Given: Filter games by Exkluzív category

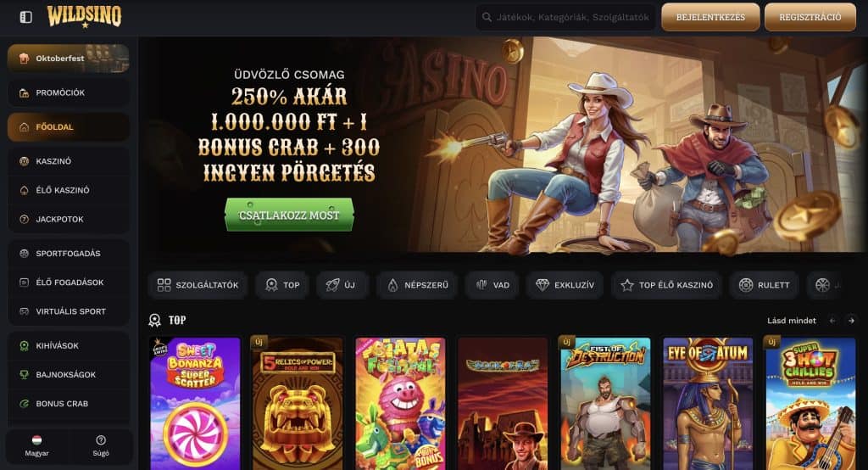Looking at the screenshot, I should 565,285.
